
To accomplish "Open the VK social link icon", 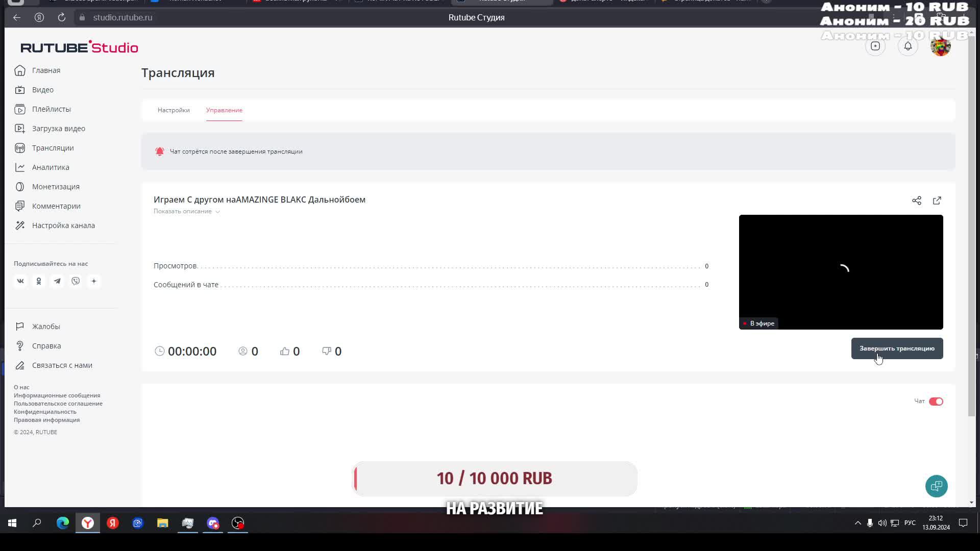I will (x=20, y=281).
